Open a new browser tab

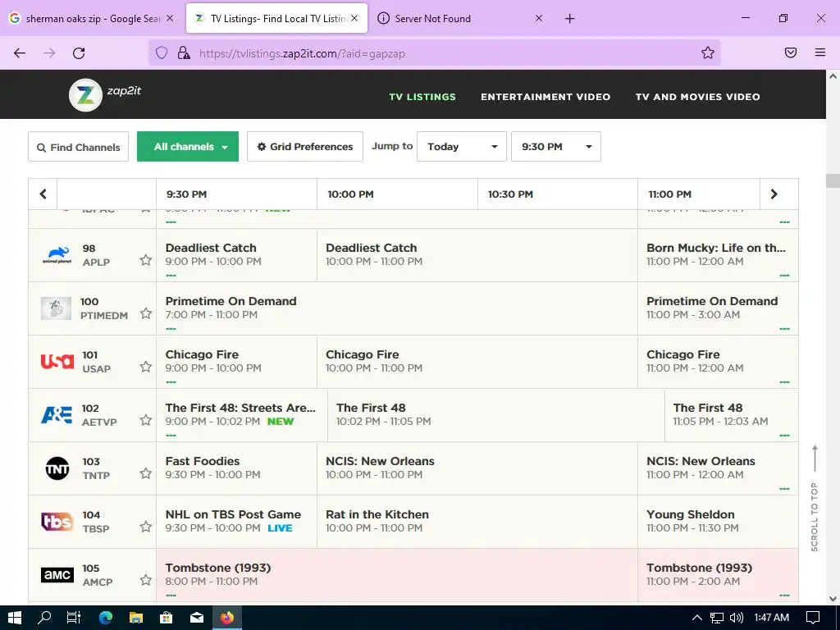click(569, 19)
